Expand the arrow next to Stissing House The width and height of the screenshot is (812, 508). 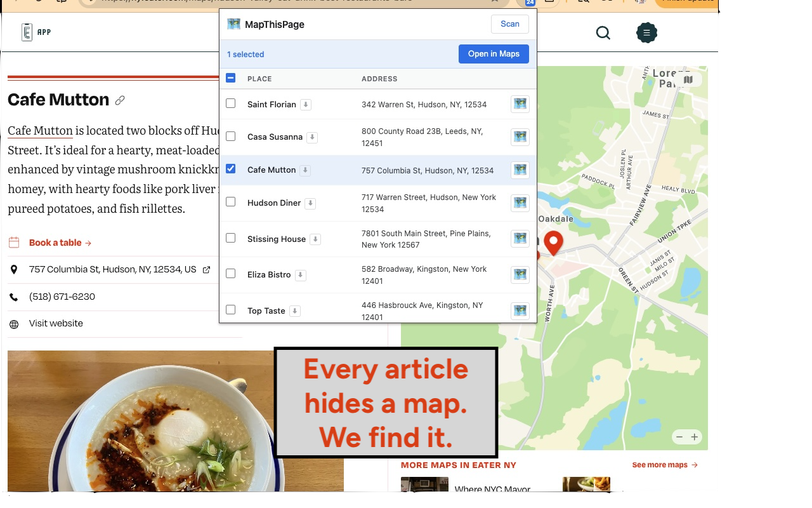315,239
